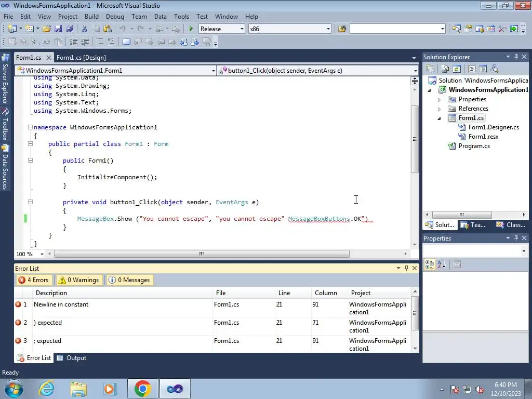Open the Build menu
The image size is (532, 399).
(x=91, y=16)
